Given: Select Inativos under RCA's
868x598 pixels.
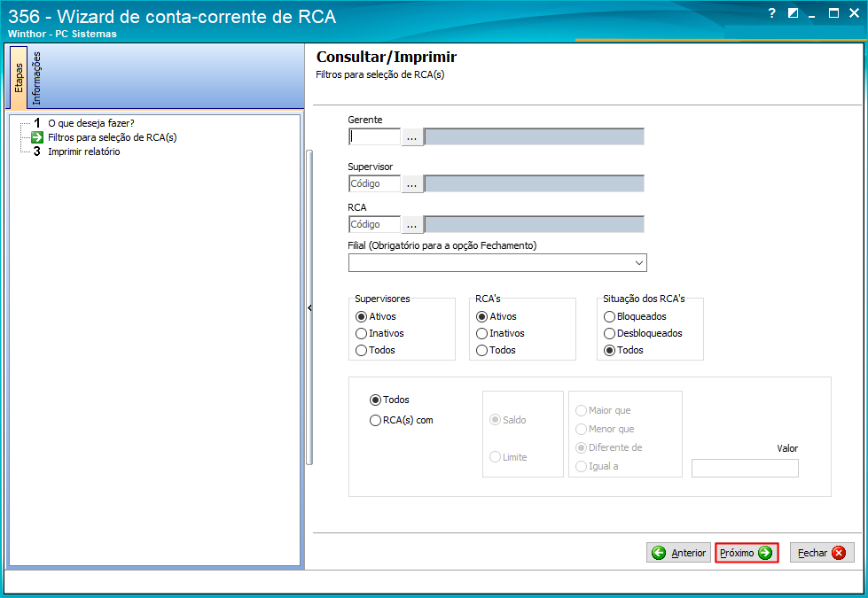Looking at the screenshot, I should coord(500,334).
